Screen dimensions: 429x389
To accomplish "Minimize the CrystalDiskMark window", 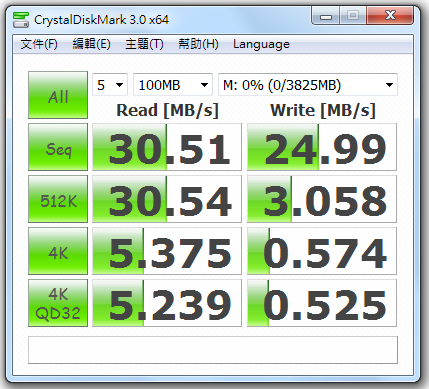I will [x=326, y=16].
